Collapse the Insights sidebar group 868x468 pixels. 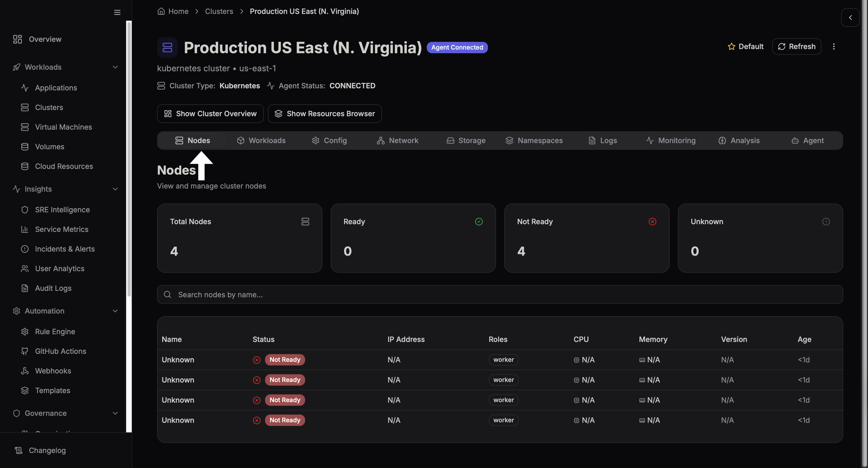tap(115, 189)
